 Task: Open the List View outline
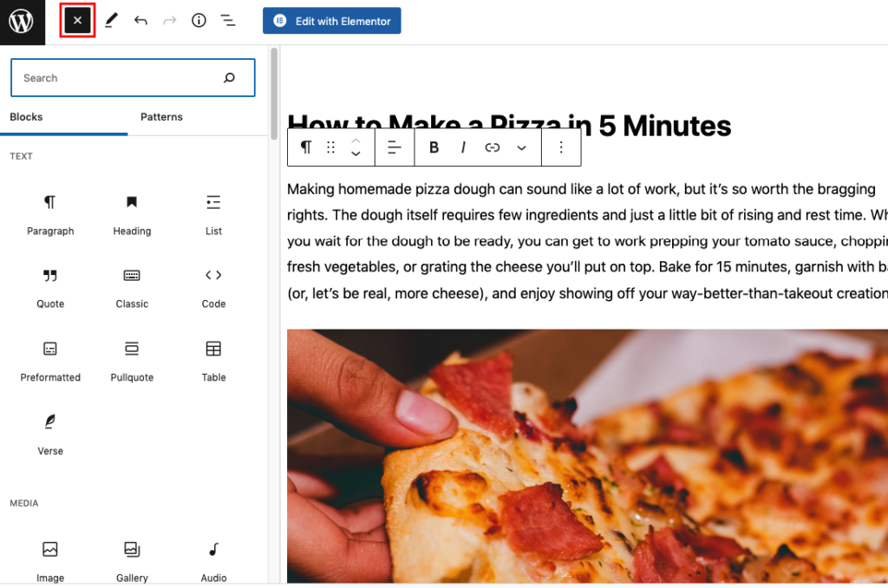pos(228,21)
